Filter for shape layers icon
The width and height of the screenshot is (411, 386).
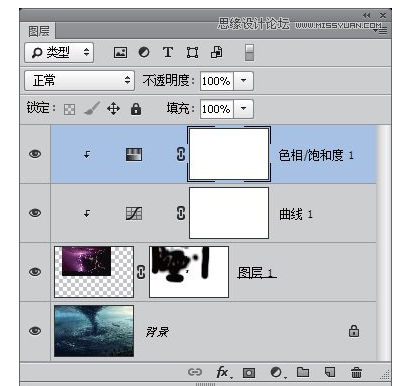click(192, 52)
